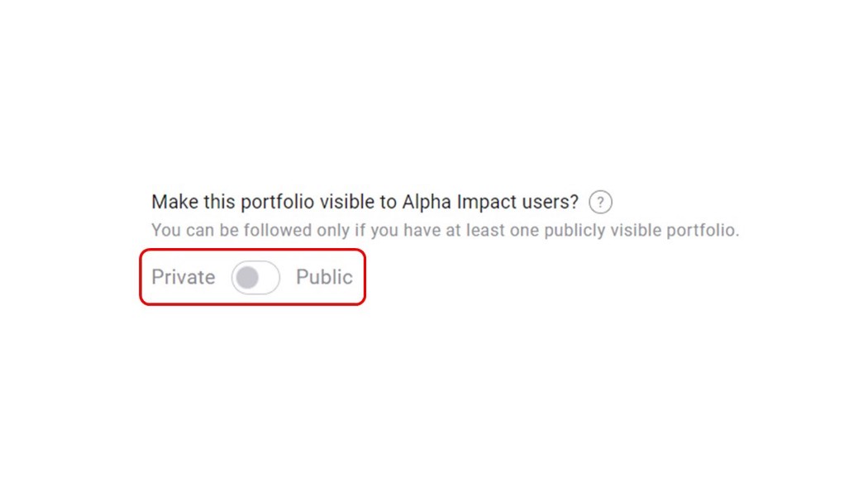Click the grey toggle knob
The height and width of the screenshot is (488, 868).
click(247, 278)
